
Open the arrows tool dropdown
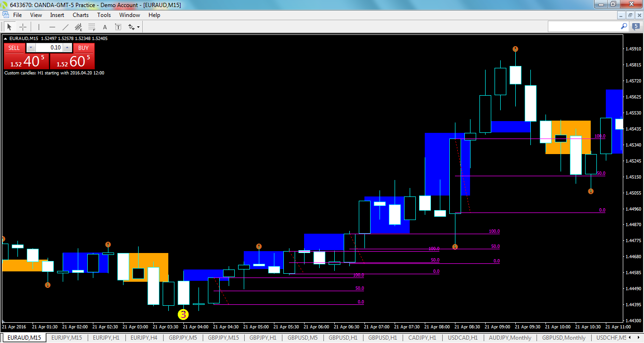pyautogui.click(x=137, y=27)
